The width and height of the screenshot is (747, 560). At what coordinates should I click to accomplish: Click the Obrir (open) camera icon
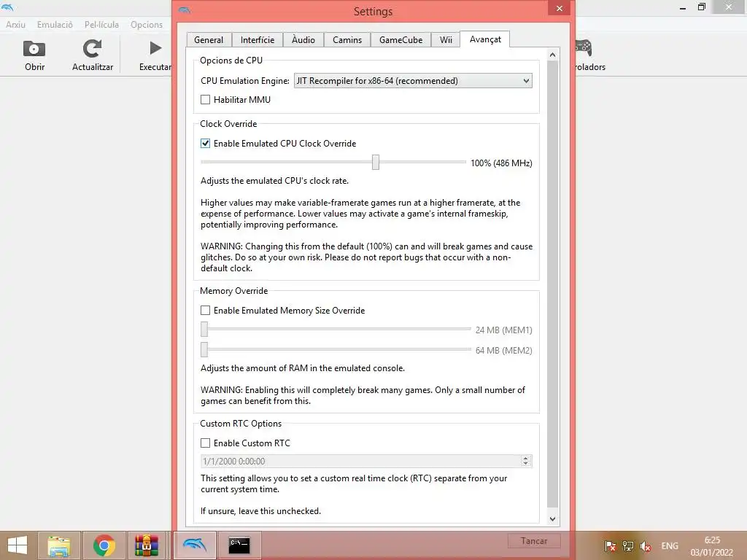34,49
